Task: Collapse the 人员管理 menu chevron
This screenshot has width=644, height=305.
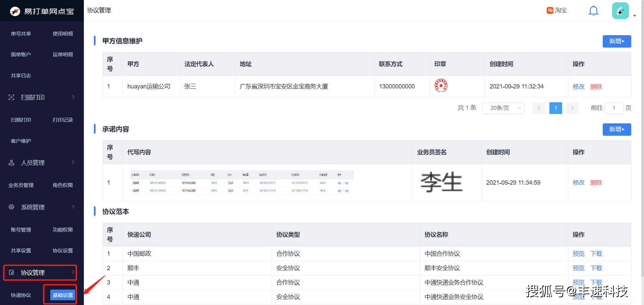Action: tap(73, 162)
